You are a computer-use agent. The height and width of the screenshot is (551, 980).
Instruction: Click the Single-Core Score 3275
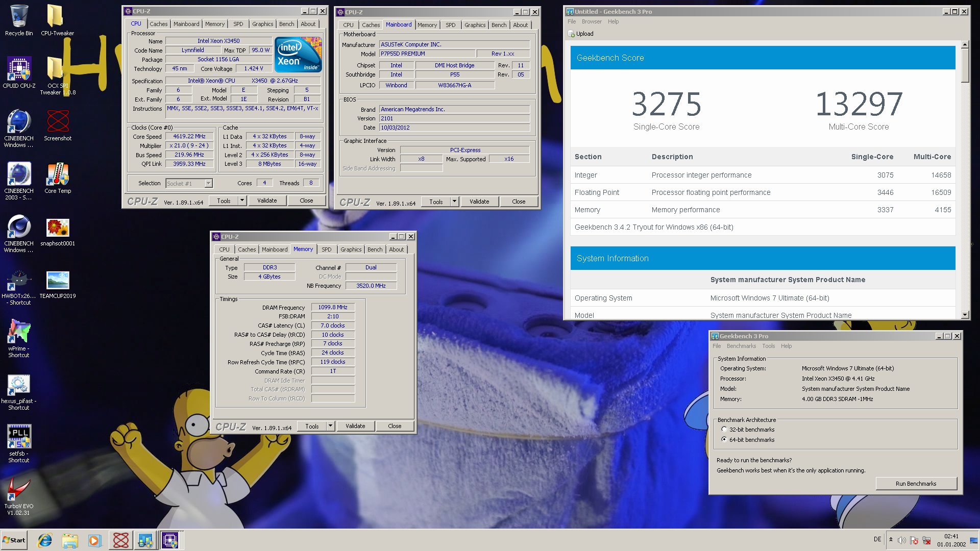click(x=667, y=105)
